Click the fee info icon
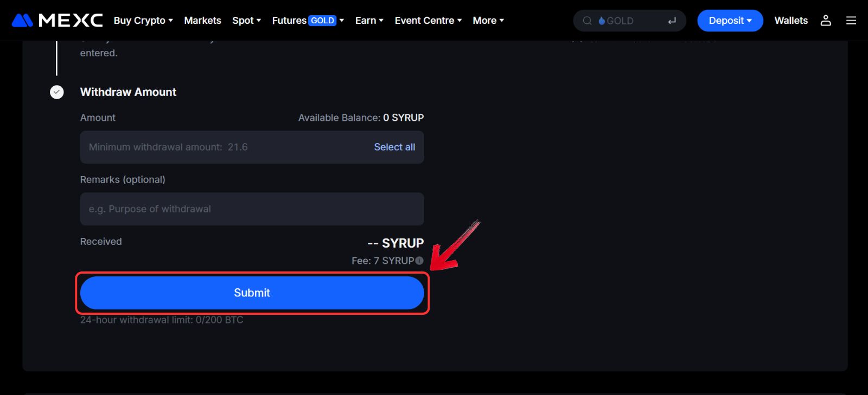 click(419, 261)
